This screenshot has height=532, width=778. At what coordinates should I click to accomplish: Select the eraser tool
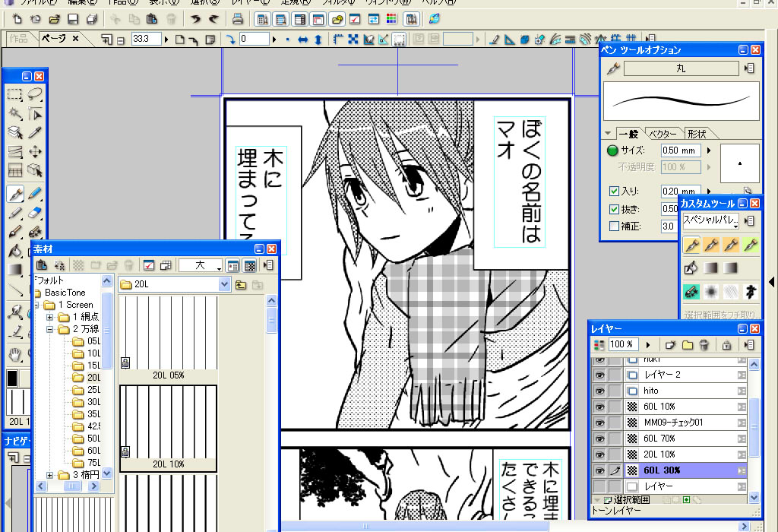click(x=35, y=213)
